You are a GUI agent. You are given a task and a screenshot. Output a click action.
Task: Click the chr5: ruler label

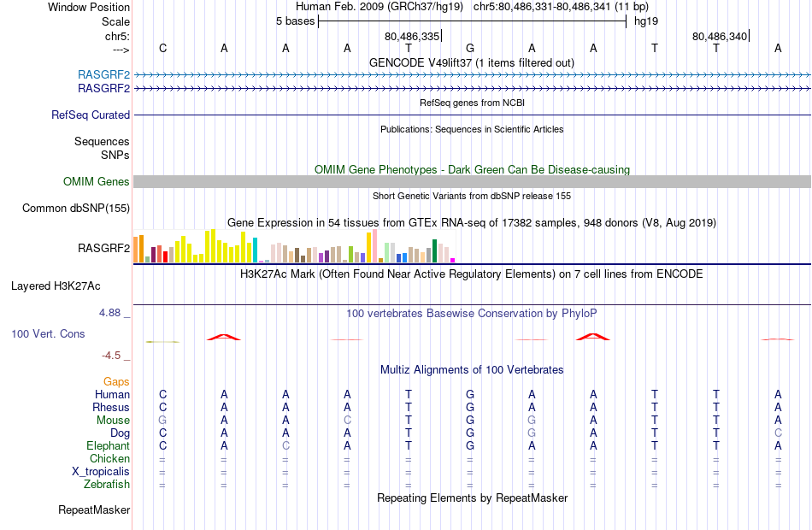(x=118, y=36)
